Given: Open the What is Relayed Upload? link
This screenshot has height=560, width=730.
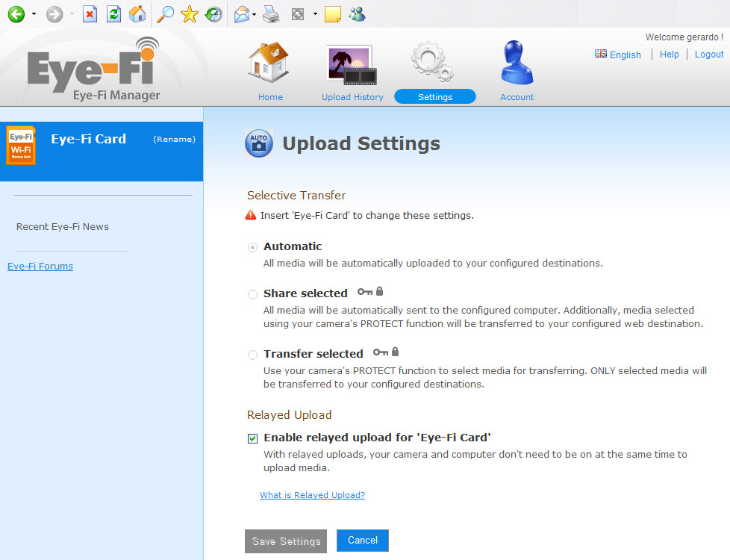Looking at the screenshot, I should click(313, 495).
